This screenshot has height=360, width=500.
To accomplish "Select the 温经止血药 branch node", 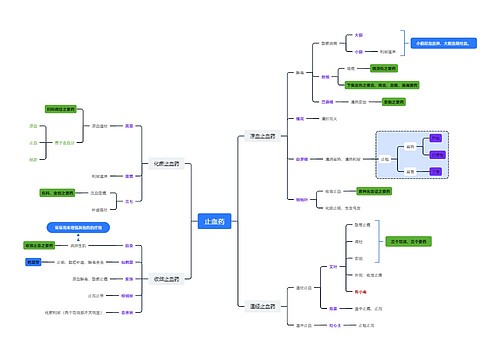I will (263, 306).
